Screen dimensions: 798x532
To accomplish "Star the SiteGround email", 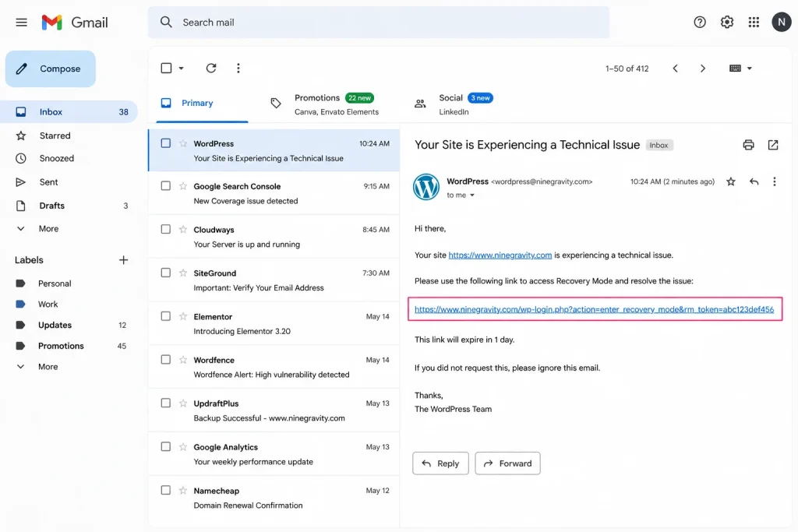I will point(183,273).
